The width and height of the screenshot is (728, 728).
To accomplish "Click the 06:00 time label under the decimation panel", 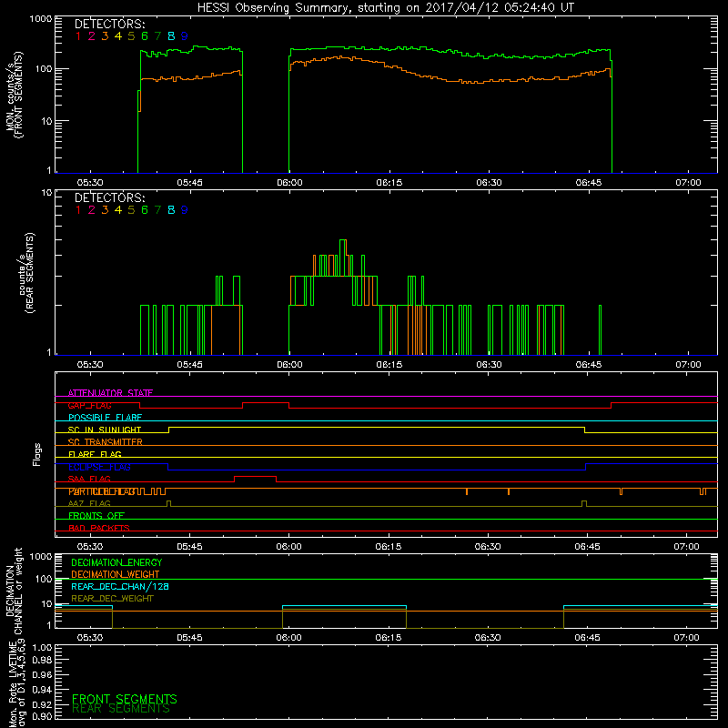I will click(x=288, y=638).
